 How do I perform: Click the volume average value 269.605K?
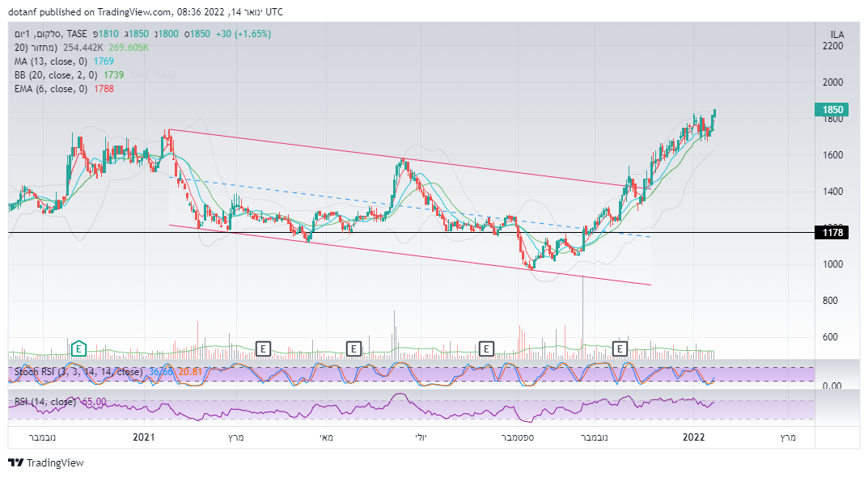129,48
